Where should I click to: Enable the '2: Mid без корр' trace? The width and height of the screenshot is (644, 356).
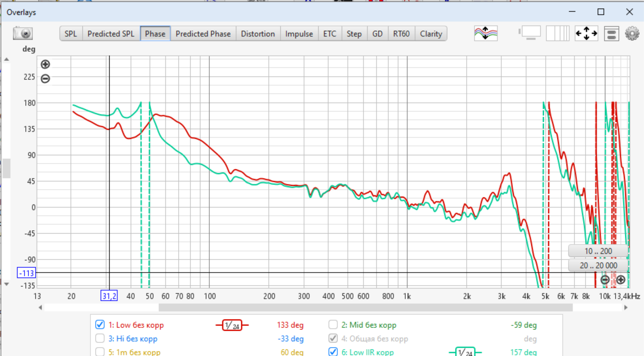click(x=333, y=325)
